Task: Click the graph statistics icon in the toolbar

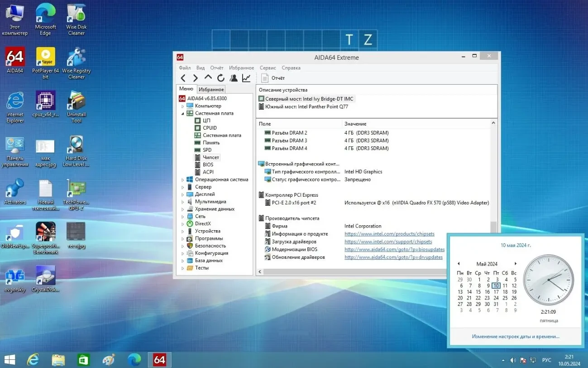Action: click(x=246, y=77)
